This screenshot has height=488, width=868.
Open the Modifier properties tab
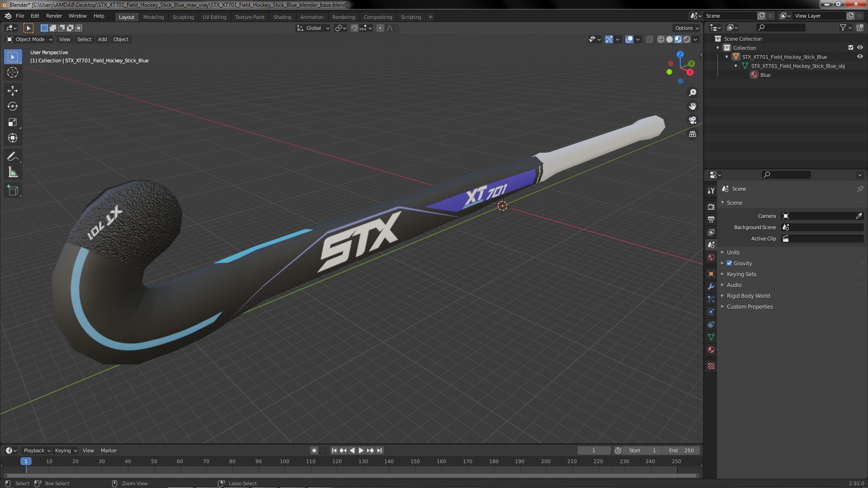coord(711,286)
